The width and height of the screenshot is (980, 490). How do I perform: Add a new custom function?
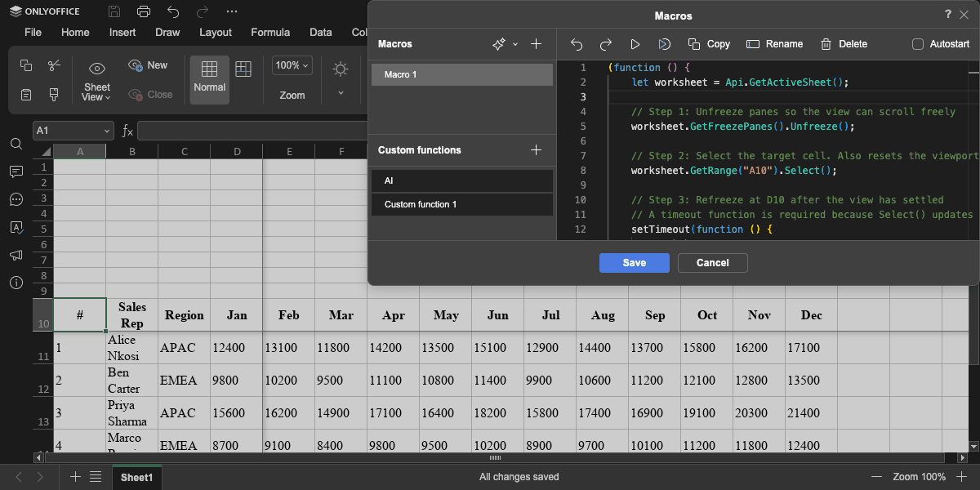click(x=536, y=150)
